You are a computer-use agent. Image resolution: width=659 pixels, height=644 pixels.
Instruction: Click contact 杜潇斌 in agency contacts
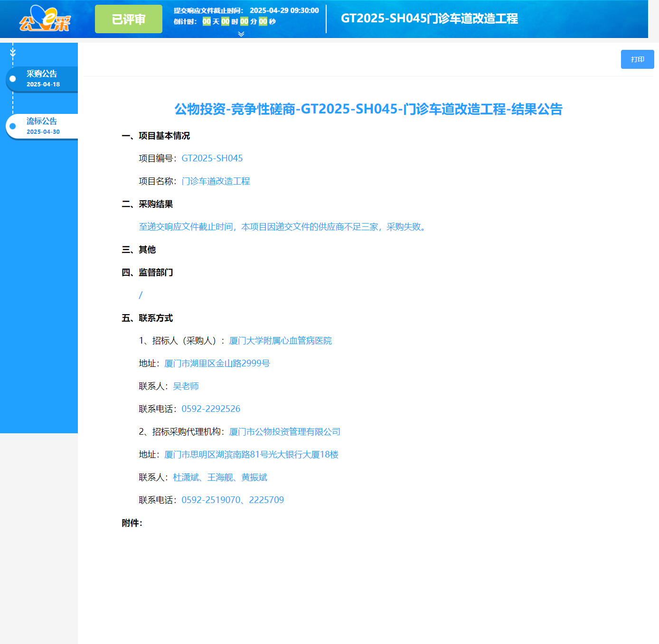point(186,477)
